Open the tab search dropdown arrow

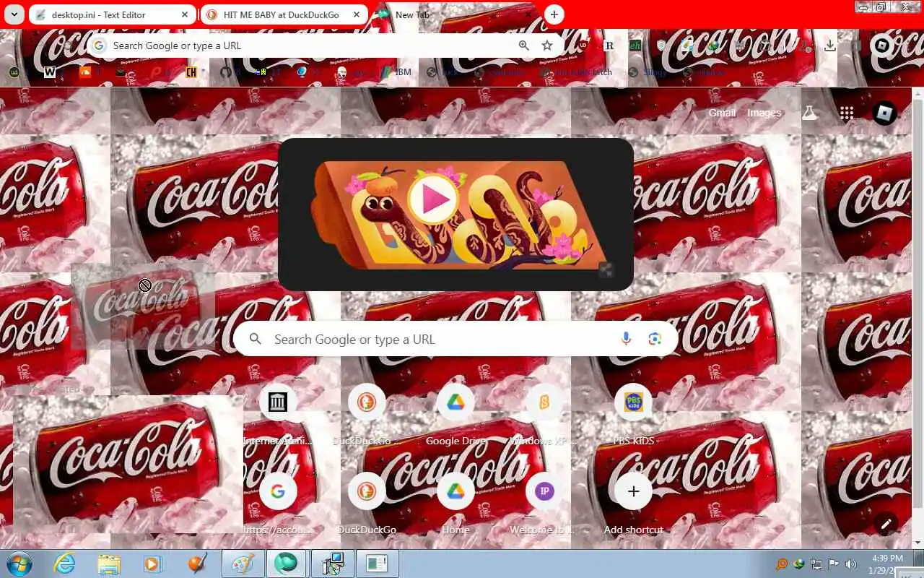(x=14, y=14)
